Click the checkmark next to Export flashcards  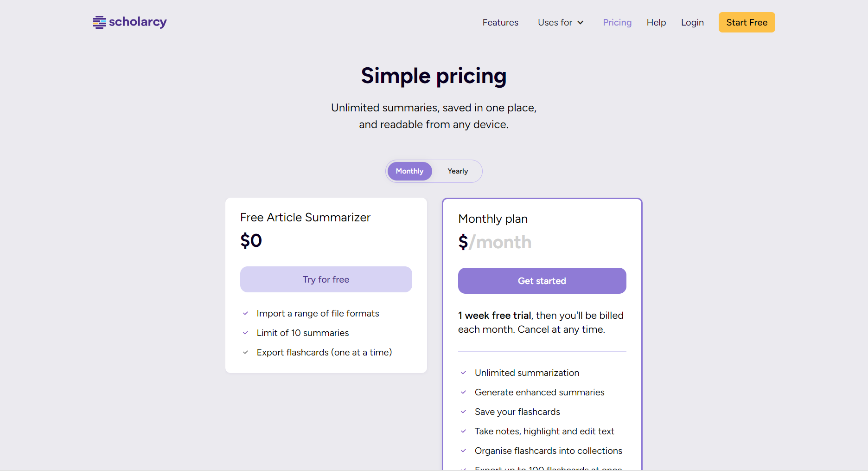click(x=246, y=353)
